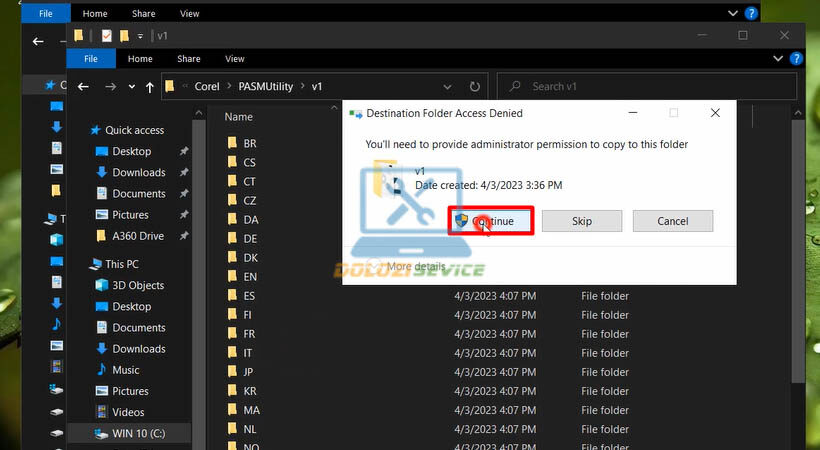Open Downloads under Quick access
The height and width of the screenshot is (450, 820).
tap(138, 172)
